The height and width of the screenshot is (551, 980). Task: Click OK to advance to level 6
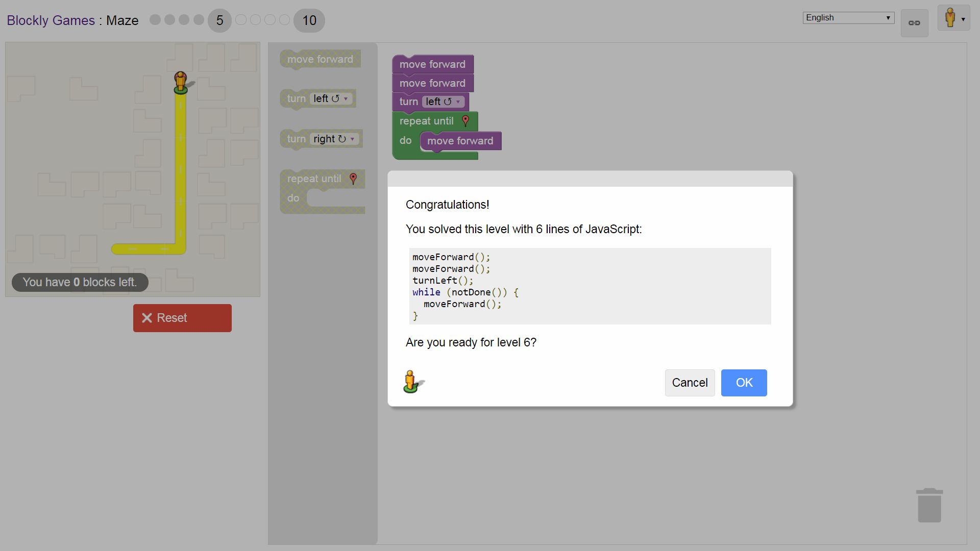[x=744, y=383]
